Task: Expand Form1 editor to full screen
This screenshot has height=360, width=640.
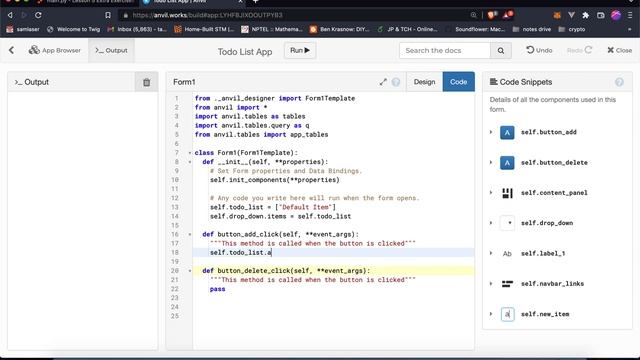Action: (x=383, y=82)
